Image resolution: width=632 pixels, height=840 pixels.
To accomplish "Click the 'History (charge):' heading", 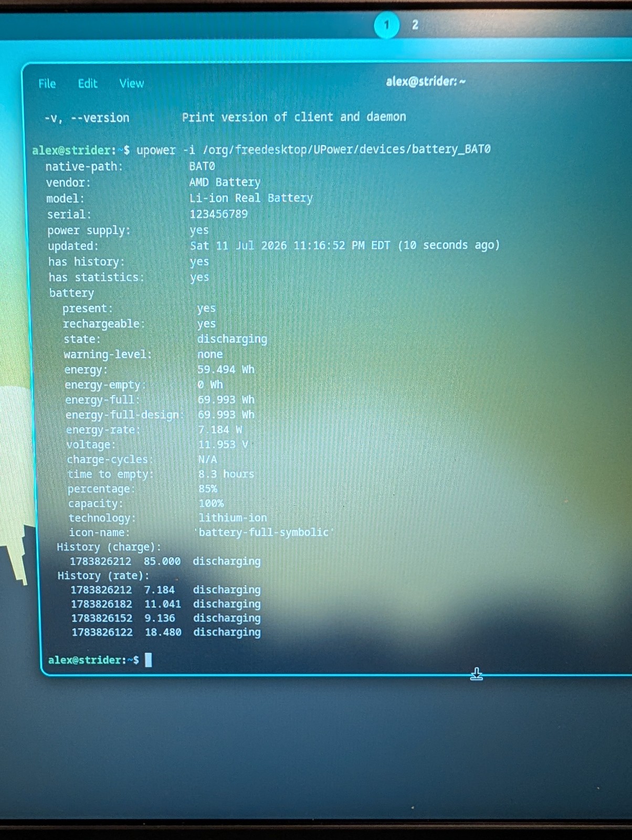I will [x=109, y=547].
